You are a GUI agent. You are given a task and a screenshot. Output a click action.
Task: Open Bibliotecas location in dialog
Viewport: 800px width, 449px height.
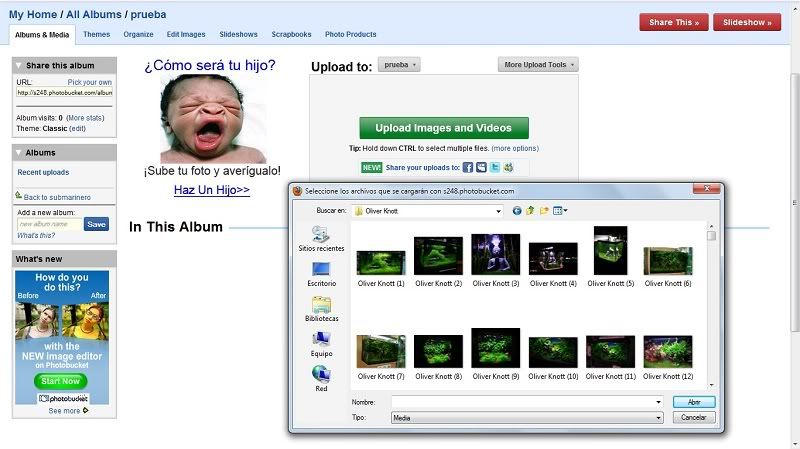[321, 309]
